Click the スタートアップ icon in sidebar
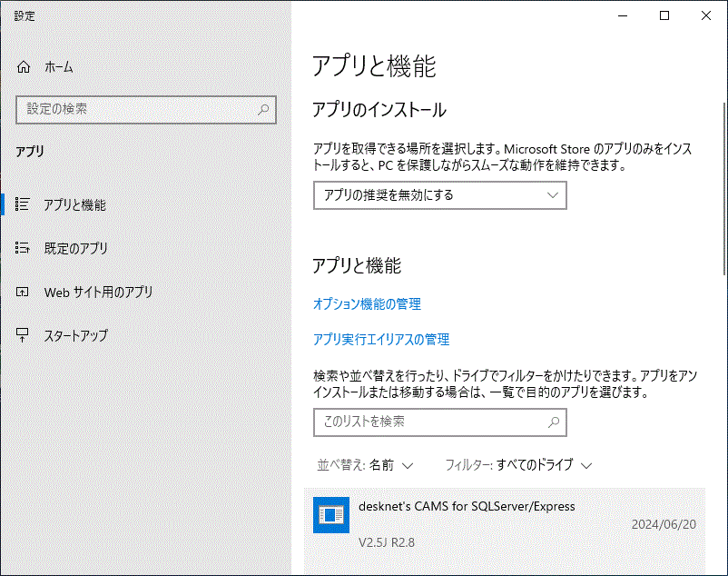Screen dimensions: 728x576 tap(23, 335)
